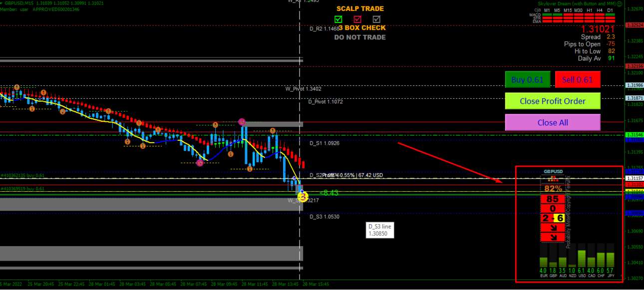Click the 28 Mar 13:45 time axis label
Screen dimensions: 644x290
point(285,284)
